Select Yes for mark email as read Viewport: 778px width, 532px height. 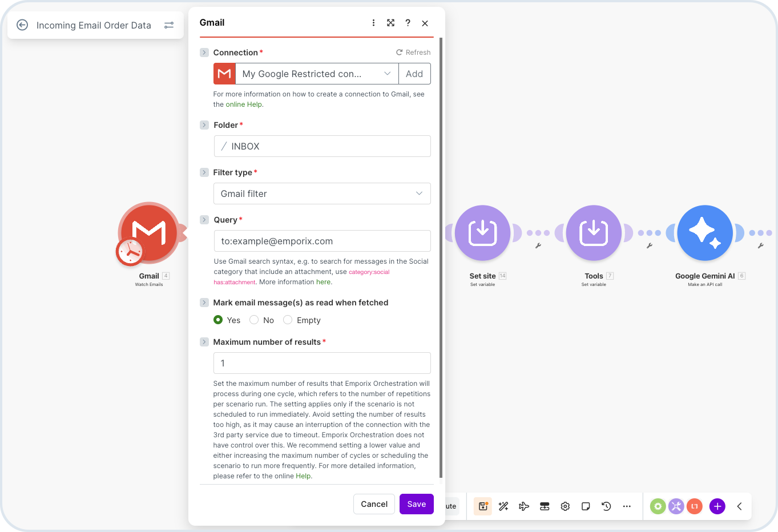218,320
